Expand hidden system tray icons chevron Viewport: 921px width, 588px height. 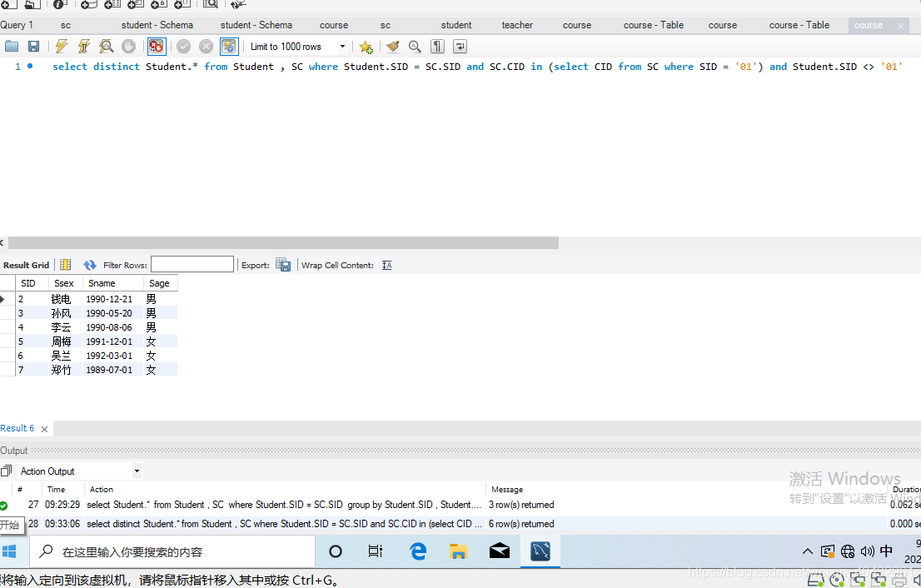tap(808, 551)
